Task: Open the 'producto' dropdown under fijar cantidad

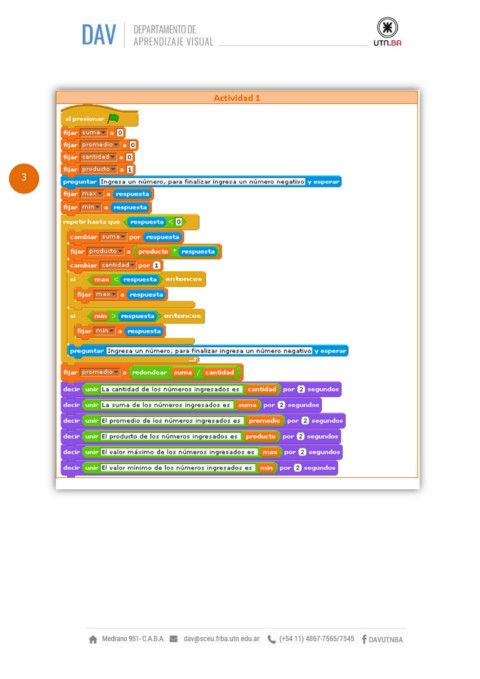Action: 98,169
